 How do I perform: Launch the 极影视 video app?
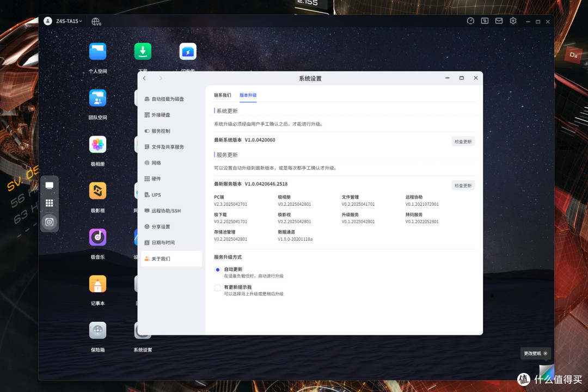coord(97,191)
